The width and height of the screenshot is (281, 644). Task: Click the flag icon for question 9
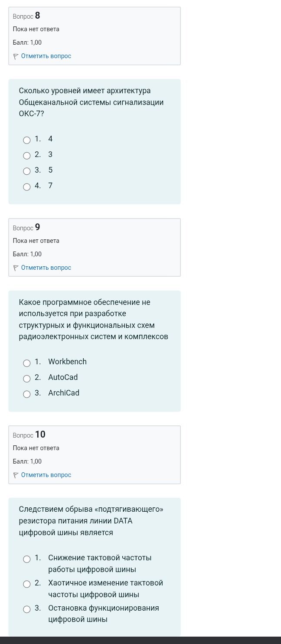click(16, 268)
